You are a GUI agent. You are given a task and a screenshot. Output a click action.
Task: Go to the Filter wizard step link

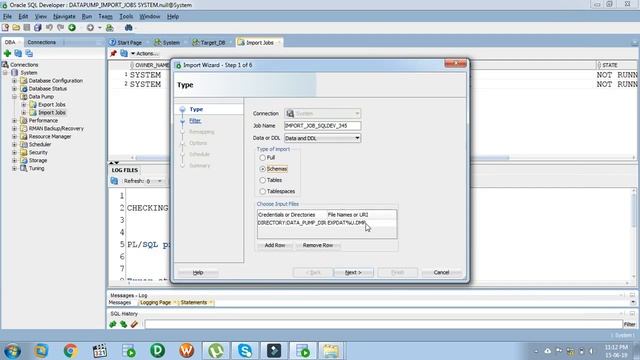[195, 121]
